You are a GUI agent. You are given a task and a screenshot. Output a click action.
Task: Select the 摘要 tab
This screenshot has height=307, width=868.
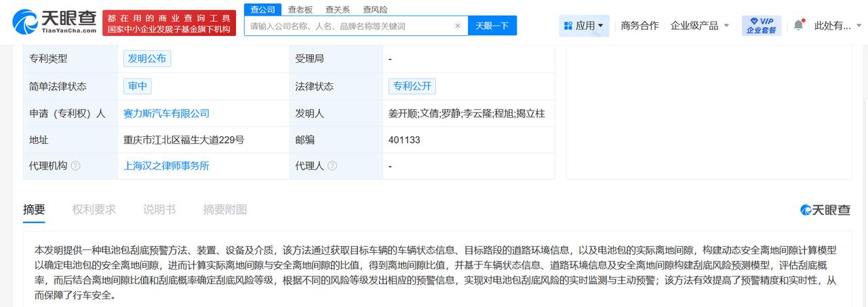coord(34,209)
